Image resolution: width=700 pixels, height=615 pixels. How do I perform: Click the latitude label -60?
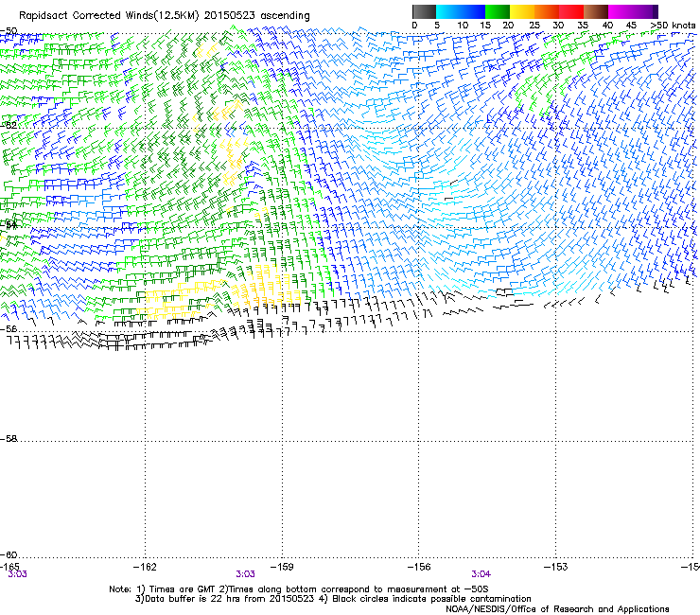(9, 555)
